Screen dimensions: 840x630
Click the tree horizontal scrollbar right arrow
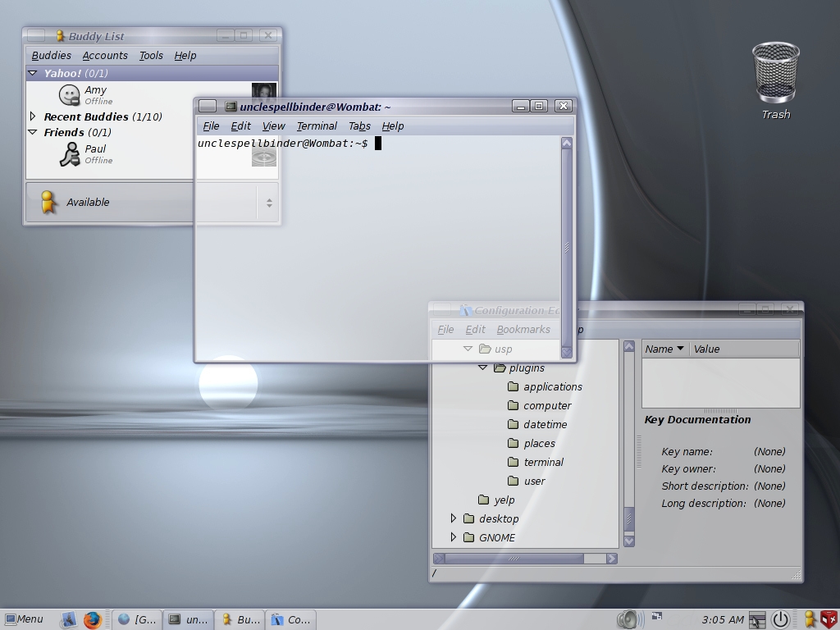(611, 558)
